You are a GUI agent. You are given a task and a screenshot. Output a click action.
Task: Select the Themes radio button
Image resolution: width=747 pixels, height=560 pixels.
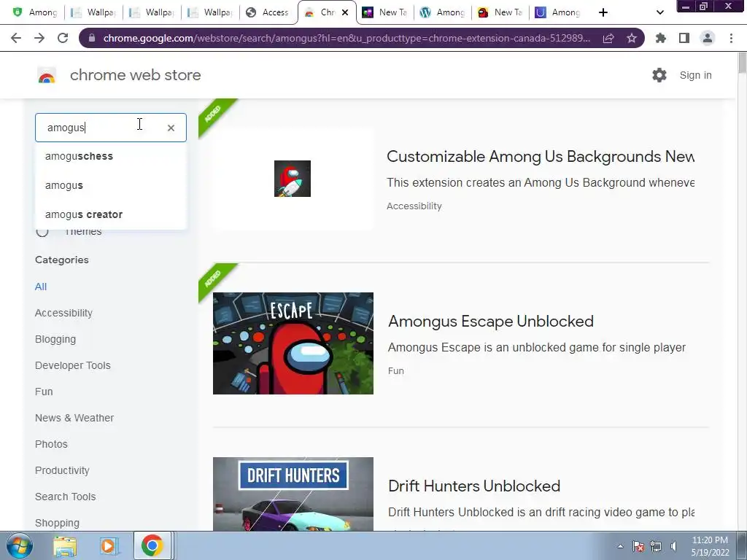[42, 231]
